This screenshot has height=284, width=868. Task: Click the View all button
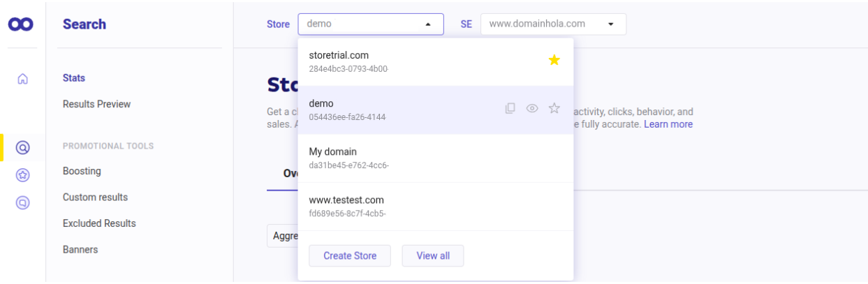[432, 255]
